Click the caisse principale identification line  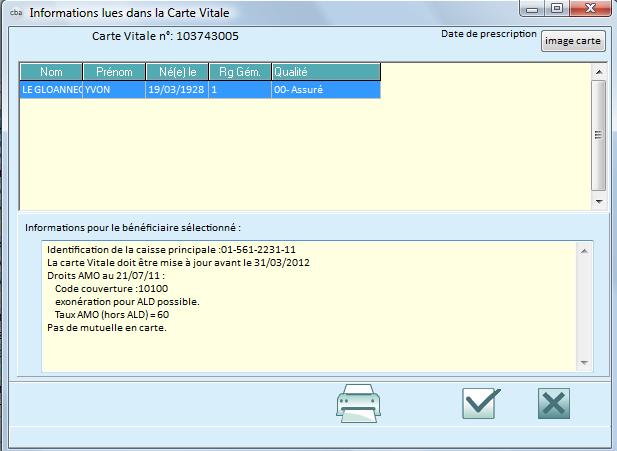pos(171,250)
